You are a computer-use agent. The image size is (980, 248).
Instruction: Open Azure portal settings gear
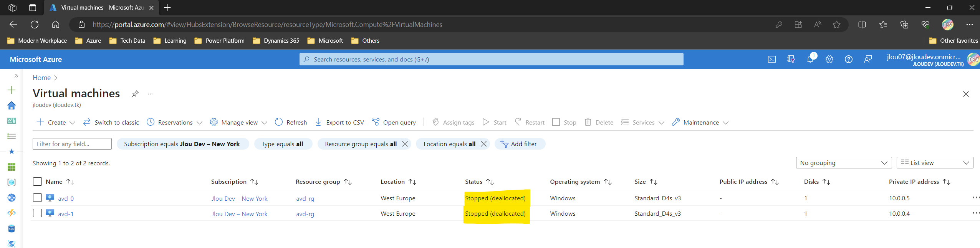(x=829, y=59)
